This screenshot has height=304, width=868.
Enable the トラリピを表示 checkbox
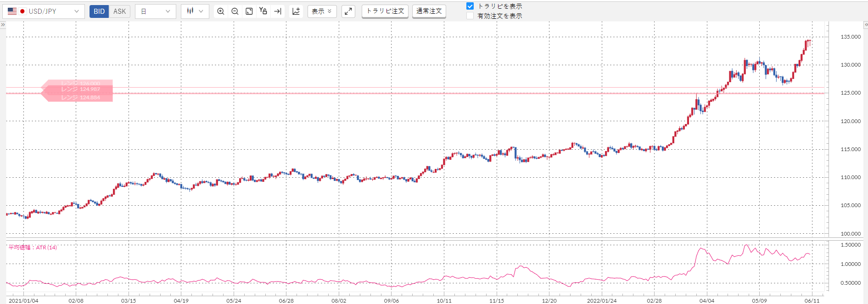(470, 6)
